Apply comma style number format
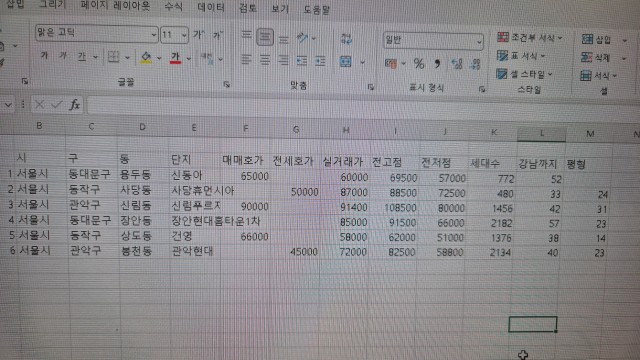The image size is (640, 360). pos(437,64)
